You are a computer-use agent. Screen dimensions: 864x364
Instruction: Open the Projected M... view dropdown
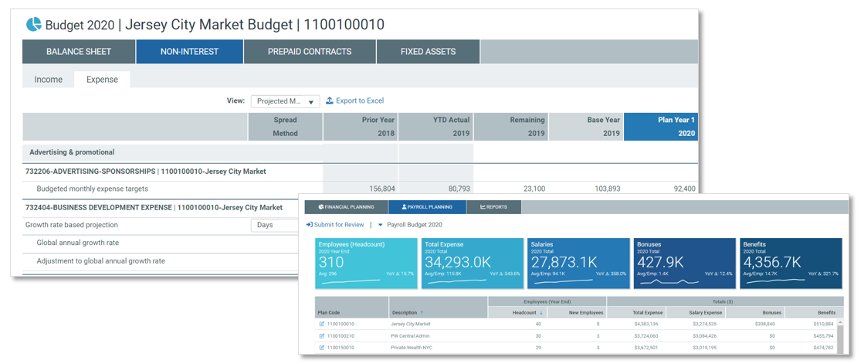point(285,101)
